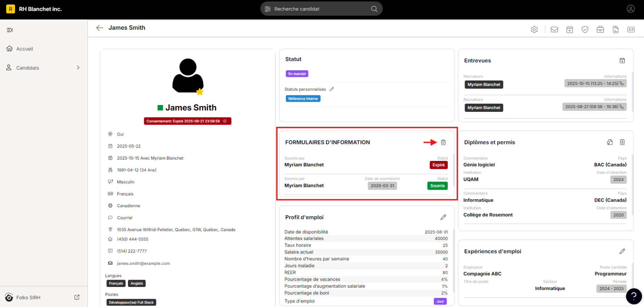Image resolution: width=644 pixels, height=307 pixels.
Task: Click the Attentes salariales row
Action: pyautogui.click(x=366, y=239)
